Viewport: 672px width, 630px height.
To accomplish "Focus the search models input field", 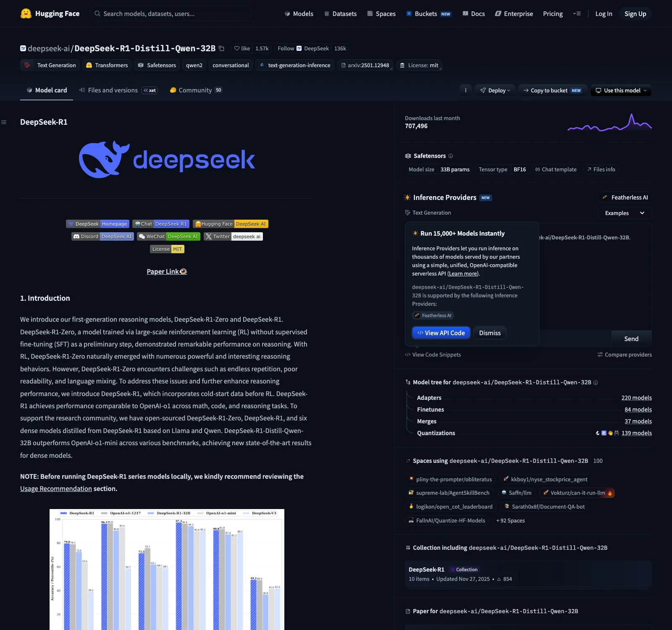I will (171, 13).
